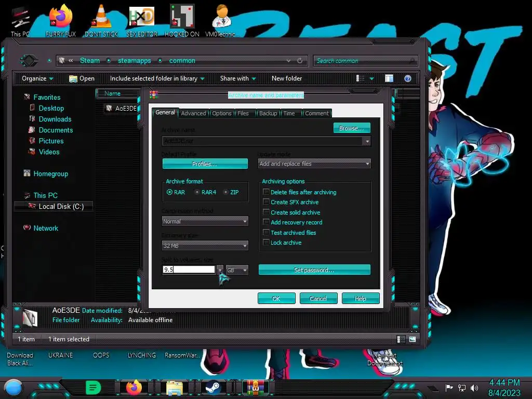Screen dimensions: 532x399
Task: Open File Explorer from the taskbar
Action: tap(175, 388)
